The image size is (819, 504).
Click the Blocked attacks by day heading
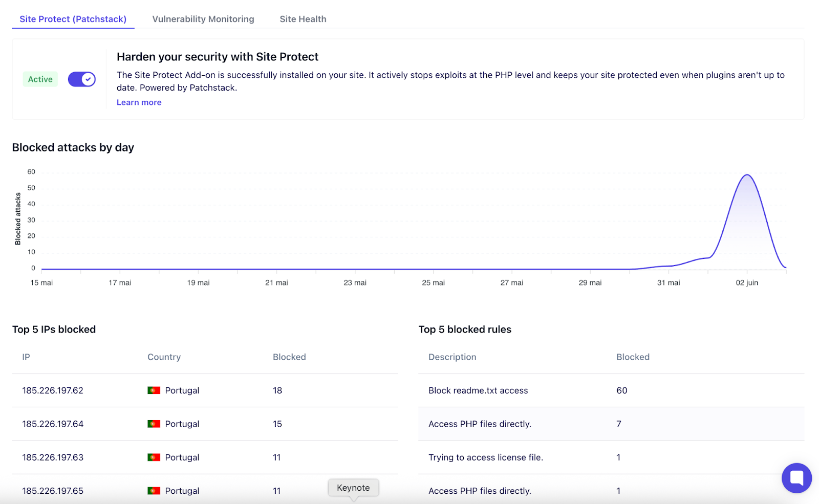(x=73, y=147)
